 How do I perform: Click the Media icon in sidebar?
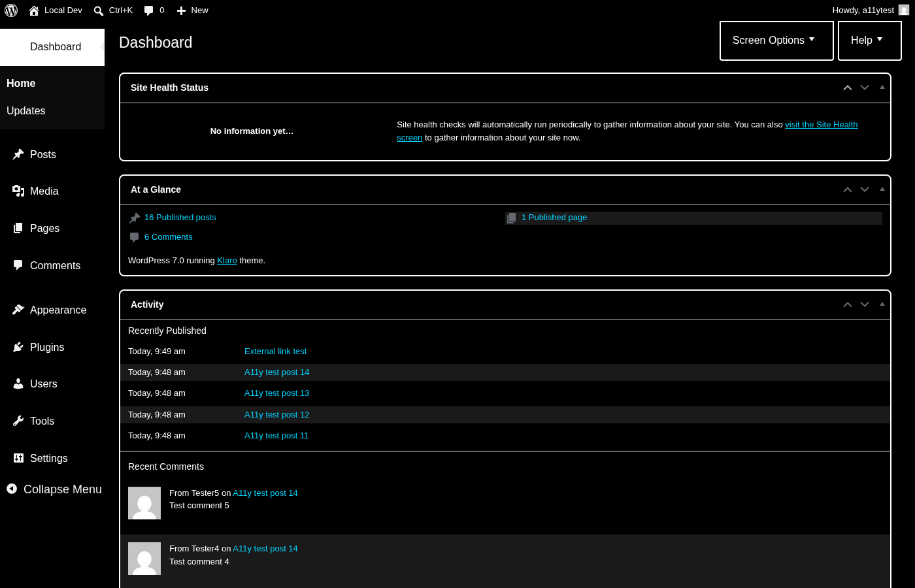[x=18, y=191]
